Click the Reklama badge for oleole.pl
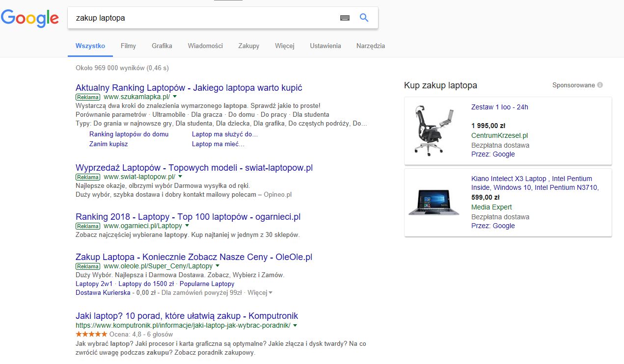The height and width of the screenshot is (364, 624). tap(88, 266)
